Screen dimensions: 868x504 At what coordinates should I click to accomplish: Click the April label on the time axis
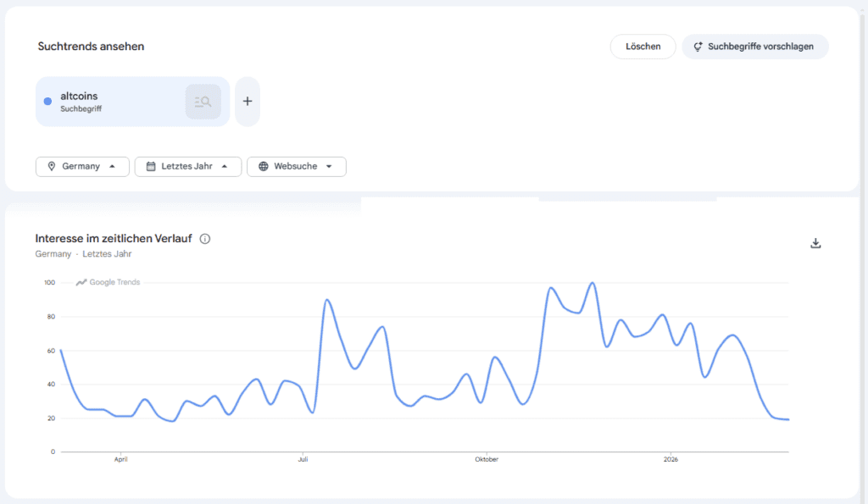120,460
